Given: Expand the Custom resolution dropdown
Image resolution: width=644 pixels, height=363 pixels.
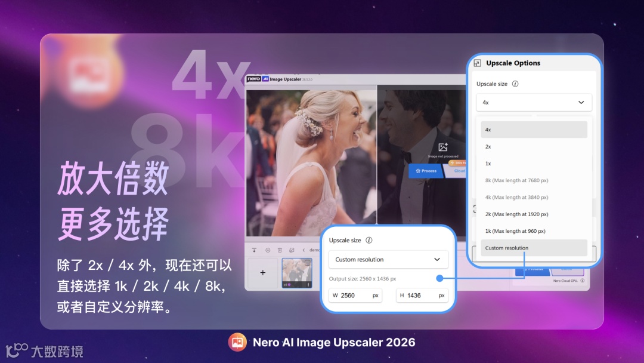Looking at the screenshot, I should 388,259.
